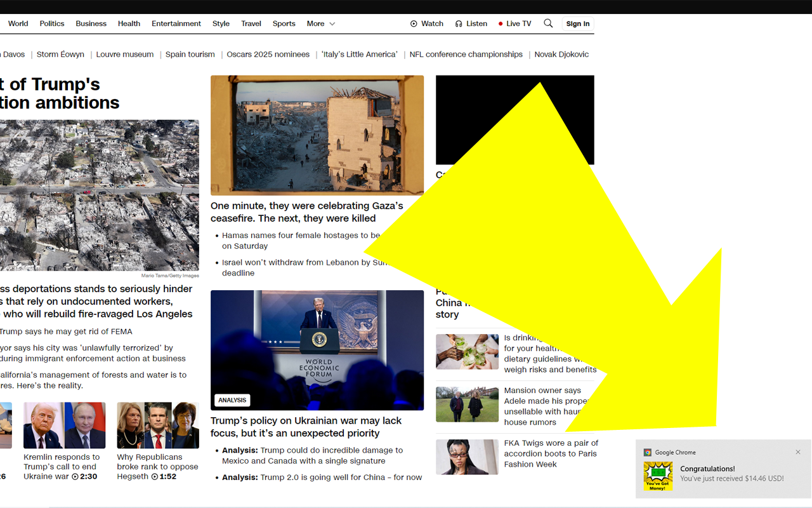
Task: Open the Davos trending topic
Action: click(13, 55)
